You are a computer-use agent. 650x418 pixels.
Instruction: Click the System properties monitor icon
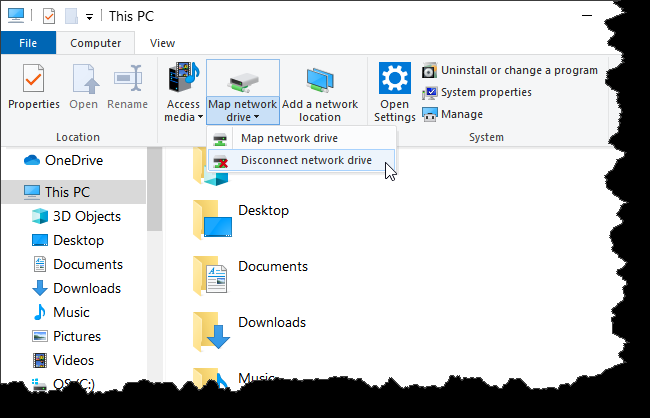pos(429,92)
